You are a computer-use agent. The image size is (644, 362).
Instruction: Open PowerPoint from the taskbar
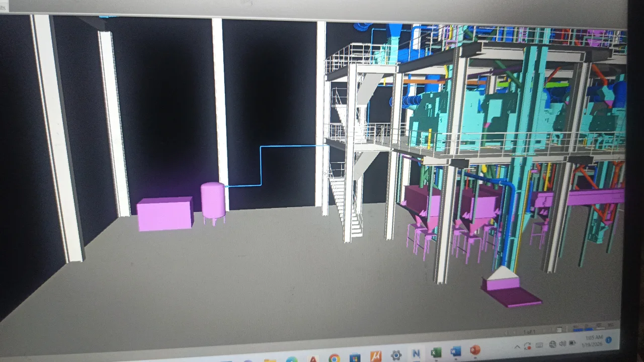(475, 349)
